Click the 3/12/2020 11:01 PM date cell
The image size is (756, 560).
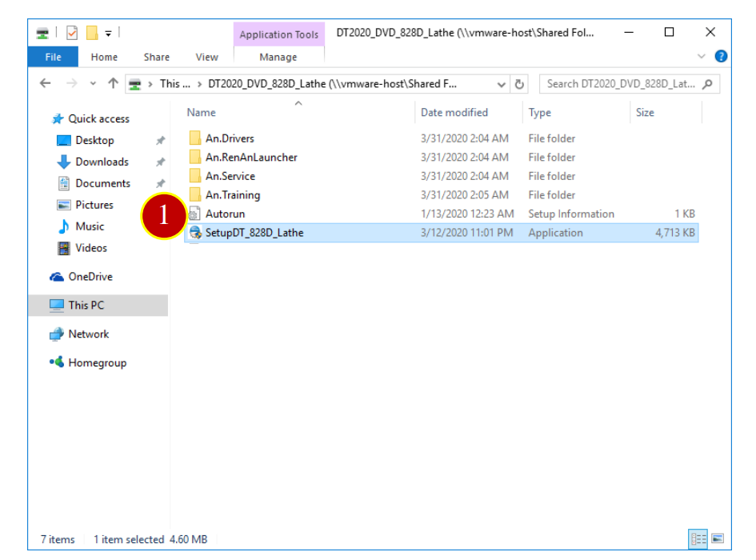(466, 233)
